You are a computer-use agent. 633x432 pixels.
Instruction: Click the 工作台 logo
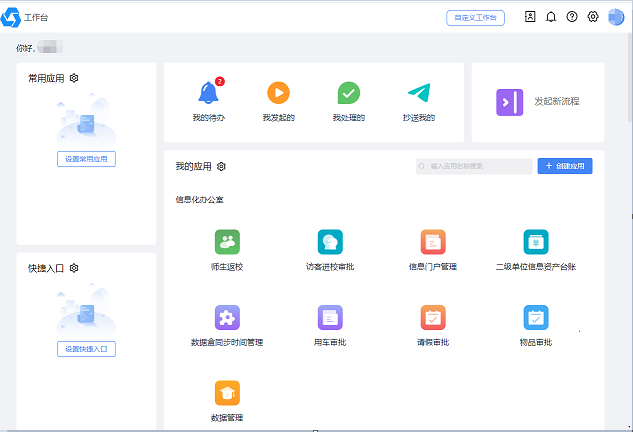[10, 17]
